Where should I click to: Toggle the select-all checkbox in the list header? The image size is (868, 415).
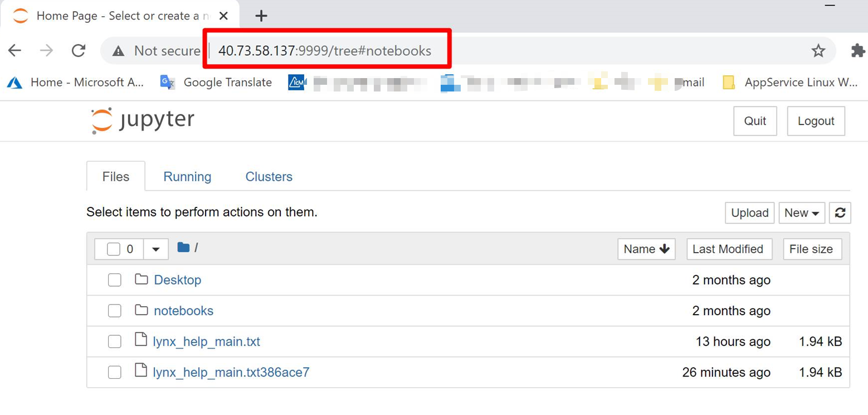(x=114, y=249)
